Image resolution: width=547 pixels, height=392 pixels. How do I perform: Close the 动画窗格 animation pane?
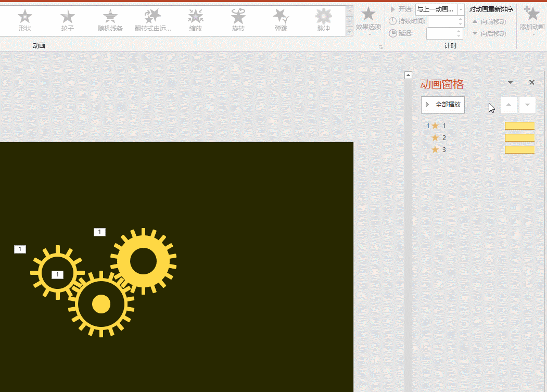coord(531,82)
